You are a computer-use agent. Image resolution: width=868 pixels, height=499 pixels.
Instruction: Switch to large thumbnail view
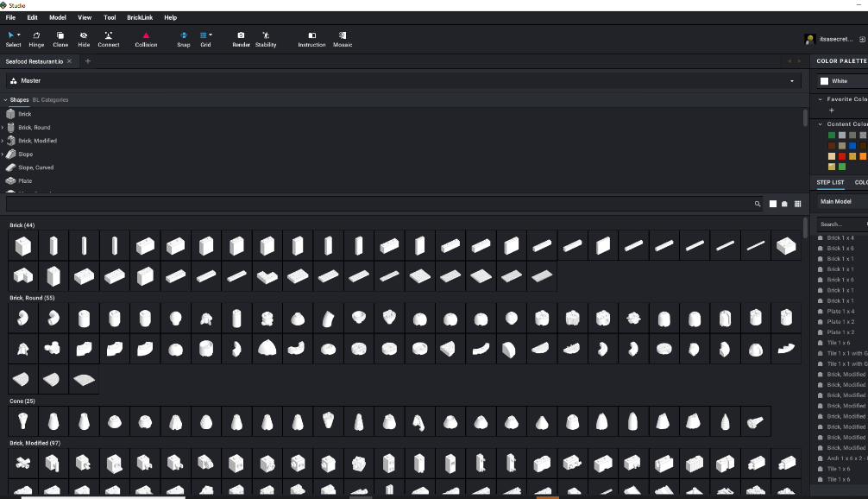(x=773, y=204)
